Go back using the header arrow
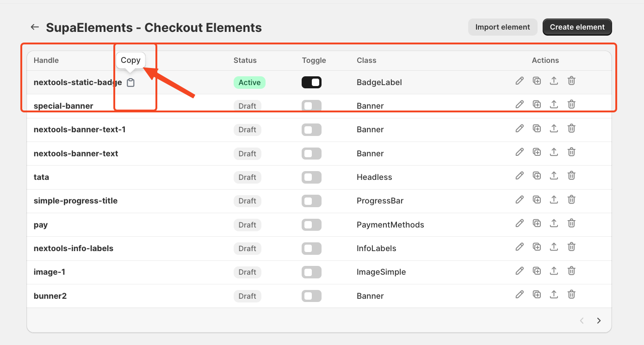Viewport: 644px width, 345px height. point(35,27)
